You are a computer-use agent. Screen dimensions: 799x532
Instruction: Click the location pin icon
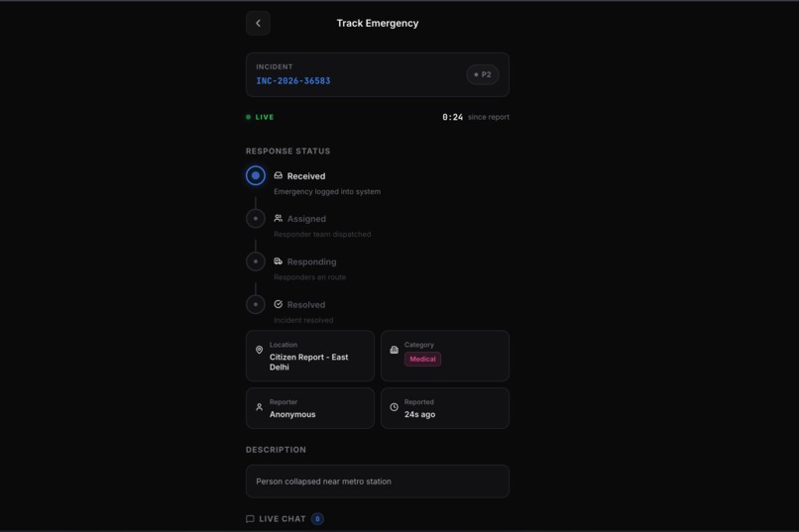pos(259,350)
